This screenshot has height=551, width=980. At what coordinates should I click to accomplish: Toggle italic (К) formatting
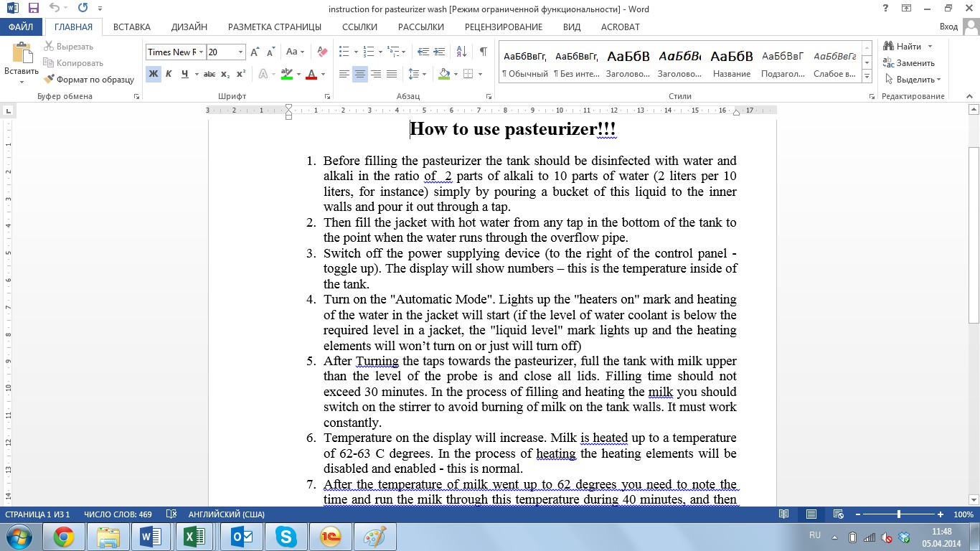coord(169,74)
